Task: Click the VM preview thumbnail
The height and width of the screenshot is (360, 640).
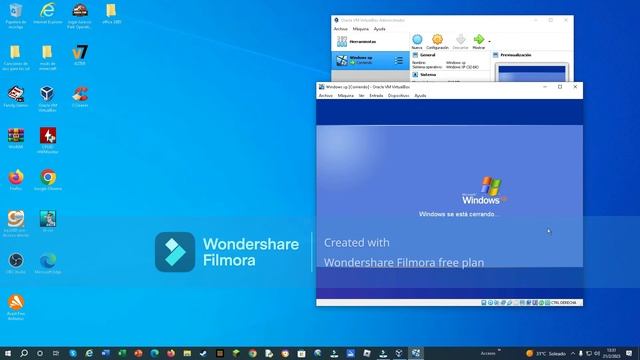Action: (532, 73)
